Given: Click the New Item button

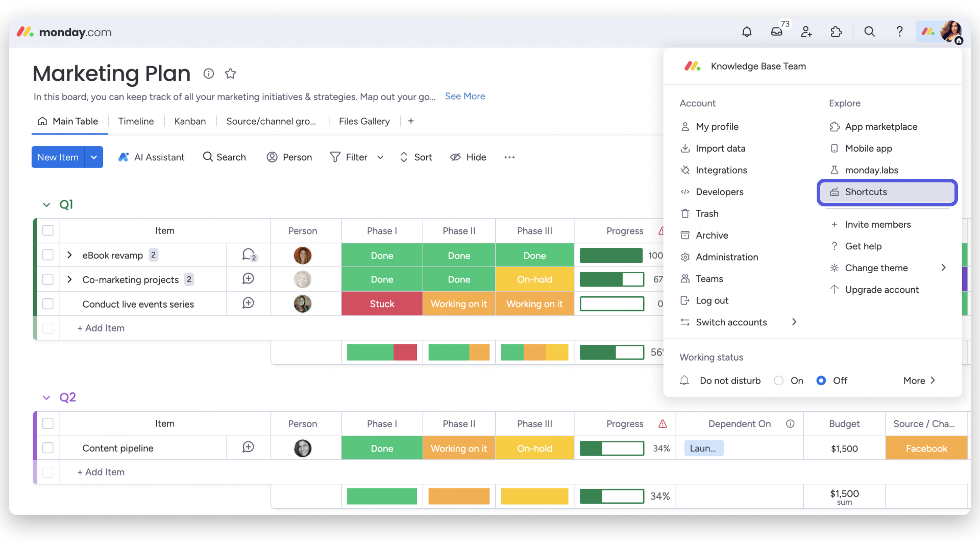Looking at the screenshot, I should coord(58,157).
